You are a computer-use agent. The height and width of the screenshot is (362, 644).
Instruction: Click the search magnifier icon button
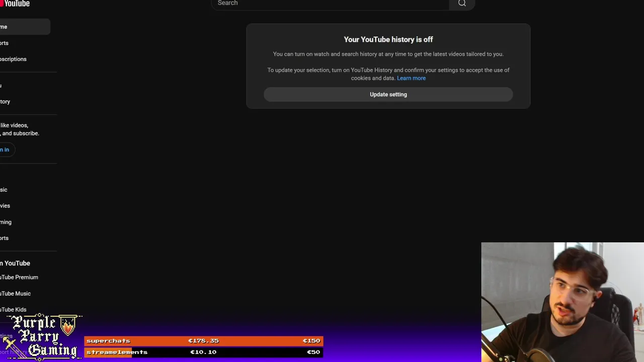click(x=462, y=4)
